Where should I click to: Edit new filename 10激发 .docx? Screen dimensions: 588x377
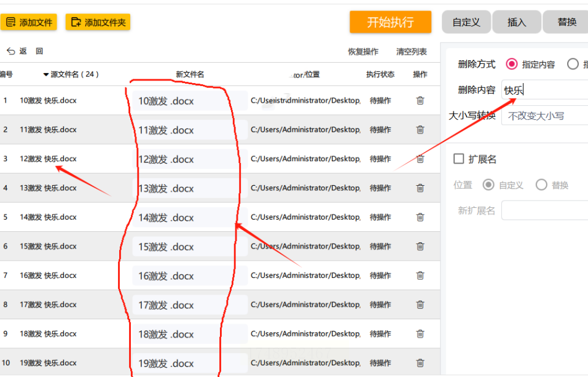190,101
